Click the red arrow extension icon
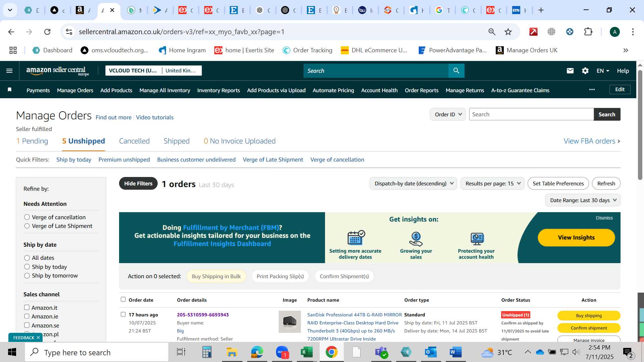This screenshot has width=644, height=362. (x=533, y=32)
